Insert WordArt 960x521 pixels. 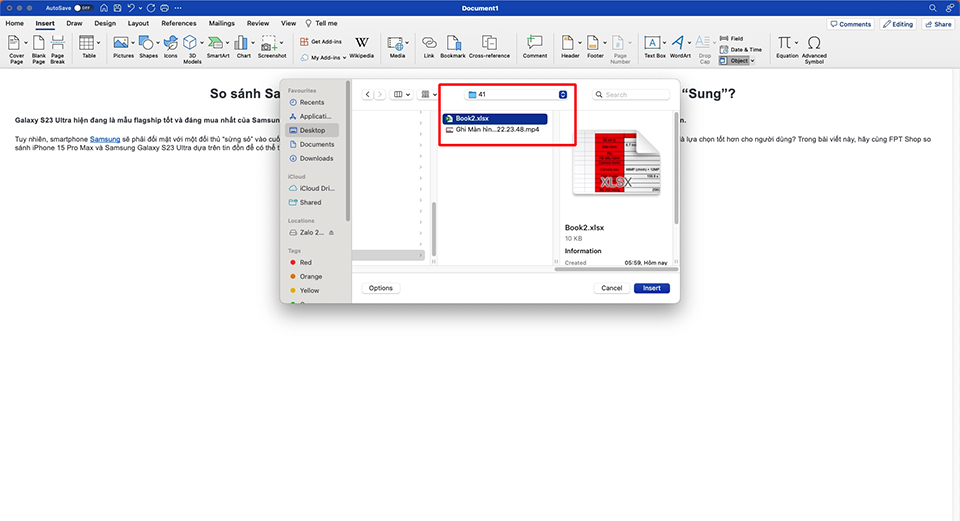pyautogui.click(x=680, y=47)
